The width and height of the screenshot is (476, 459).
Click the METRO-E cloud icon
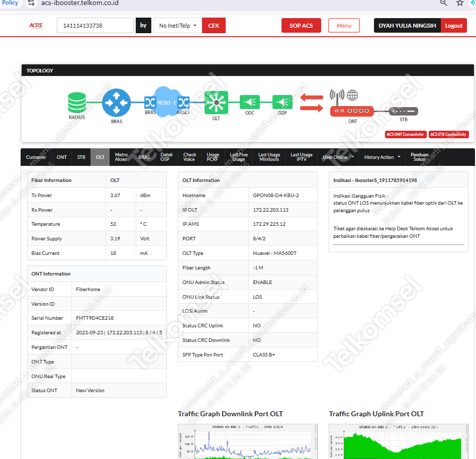coord(167,102)
